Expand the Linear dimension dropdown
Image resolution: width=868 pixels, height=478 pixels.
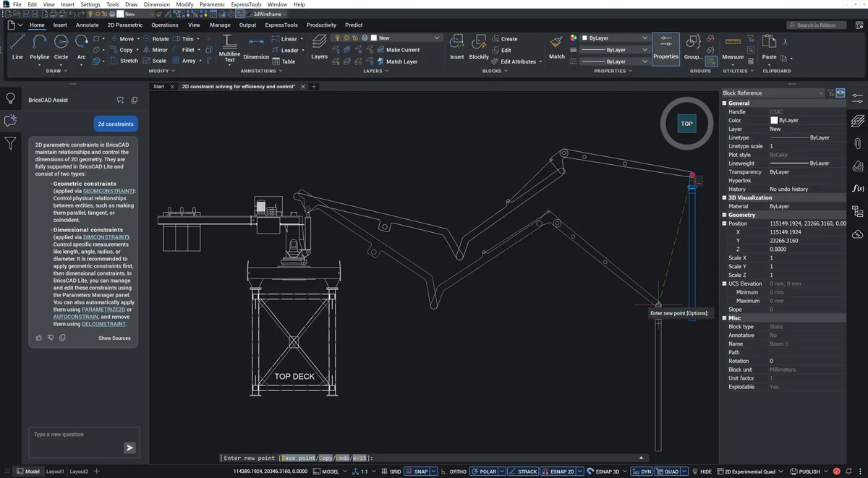click(302, 39)
